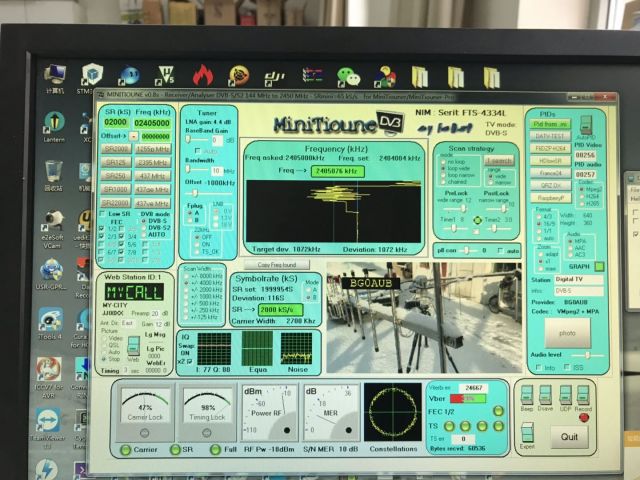
Task: Click the green GRAPH indicator square
Action: point(599,267)
